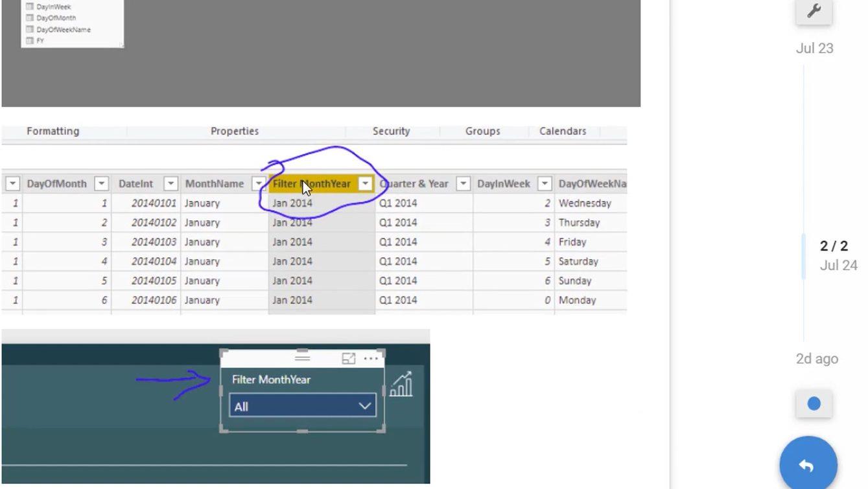This screenshot has height=489, width=868.
Task: Click the Filter MonthYear slicer title
Action: tap(271, 380)
